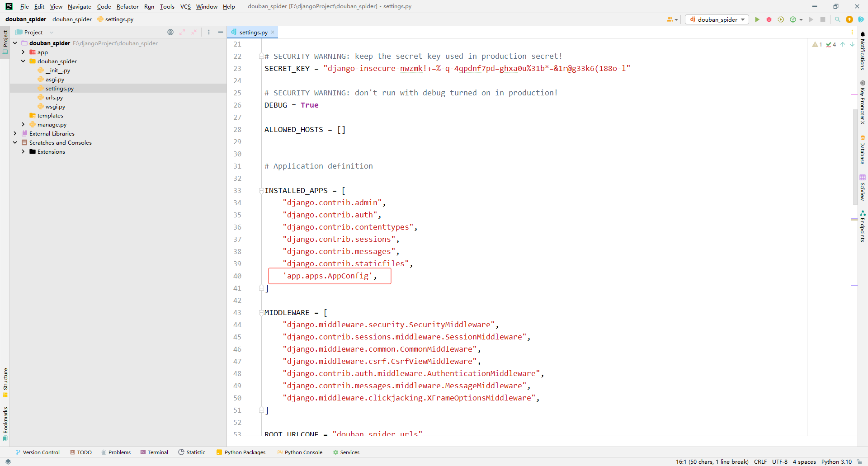Select __init__.py in the project tree
The height and width of the screenshot is (466, 868).
coord(57,70)
